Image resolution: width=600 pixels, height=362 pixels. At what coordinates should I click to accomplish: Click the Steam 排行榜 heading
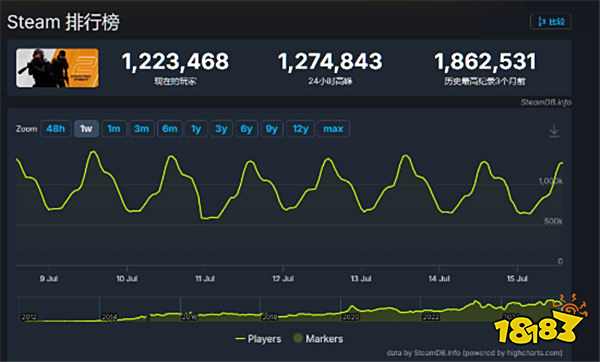(64, 22)
